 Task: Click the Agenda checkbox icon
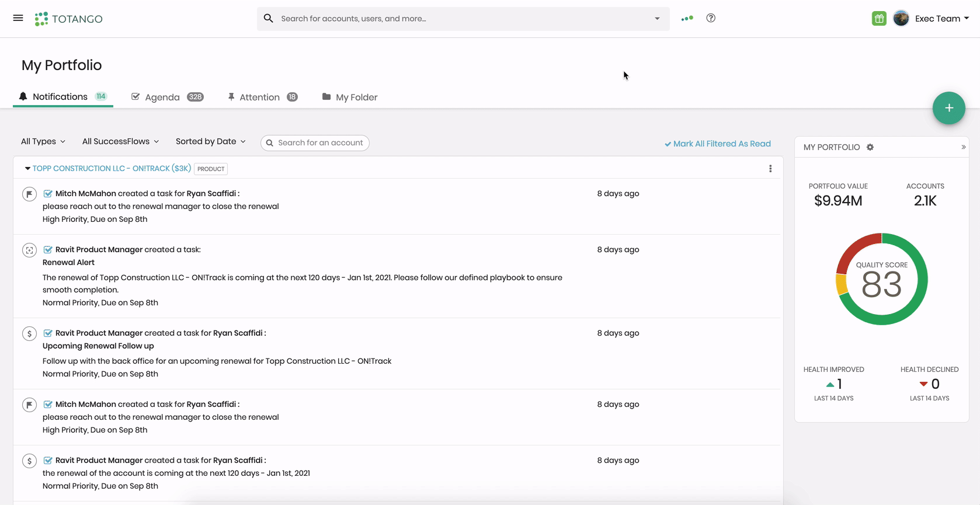(135, 96)
